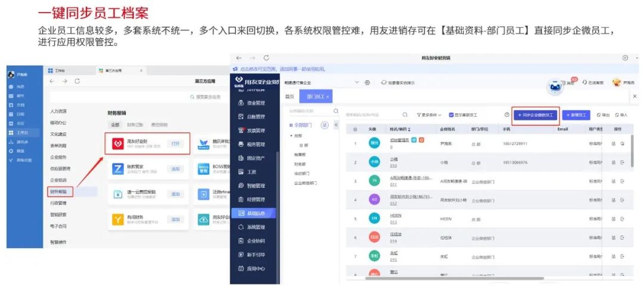The image size is (644, 291).
Task: Click horizontal scrollbar under employee table
Action: point(454,278)
